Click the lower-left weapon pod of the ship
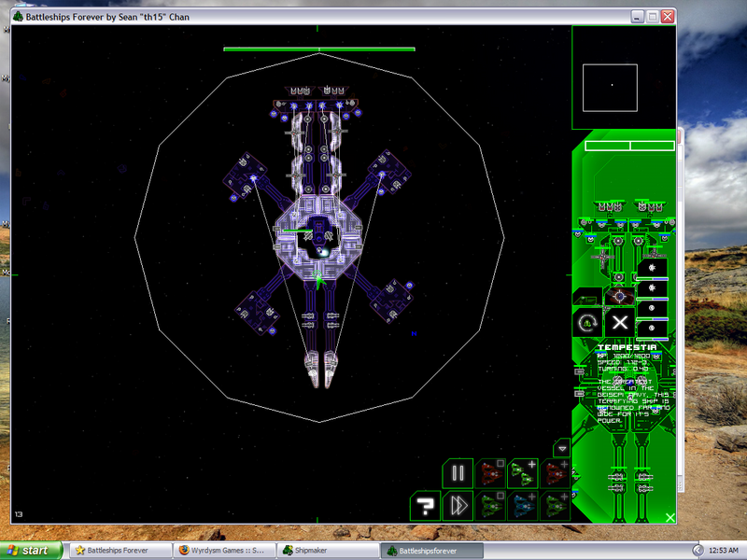Image resolution: width=747 pixels, height=560 pixels. pos(258,313)
